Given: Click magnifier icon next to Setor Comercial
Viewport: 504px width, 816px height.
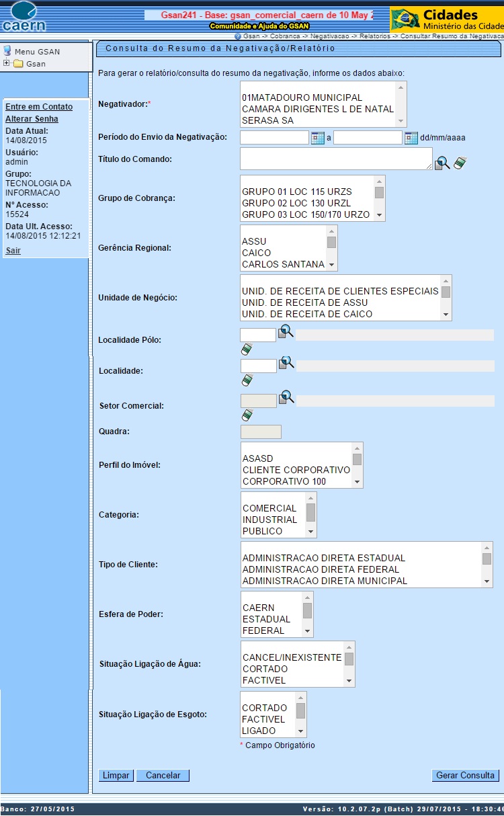Looking at the screenshot, I should (x=287, y=397).
